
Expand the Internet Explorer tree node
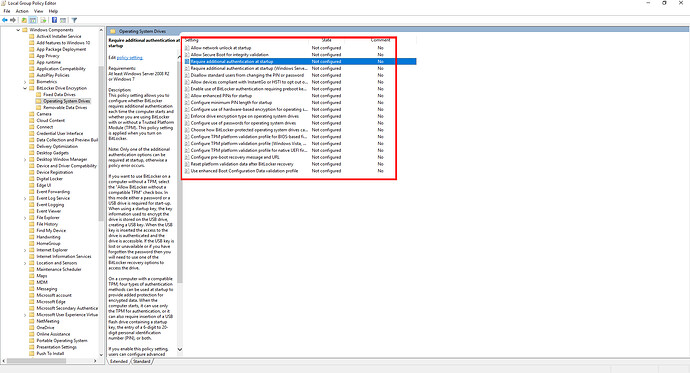(25, 250)
